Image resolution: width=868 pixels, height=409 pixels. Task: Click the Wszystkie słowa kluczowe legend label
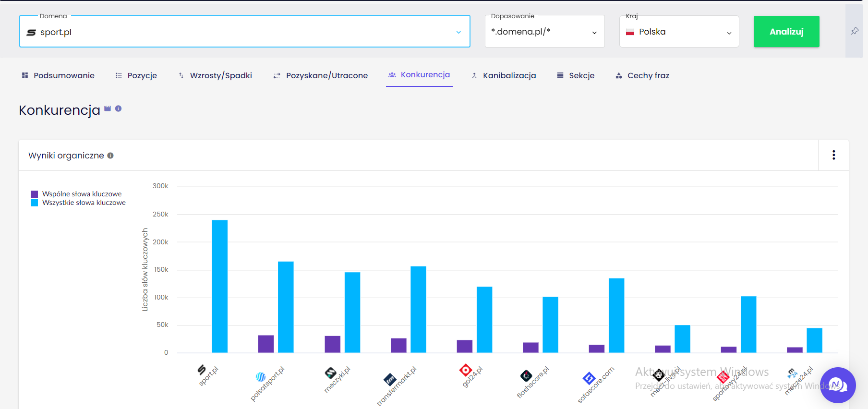tap(84, 203)
